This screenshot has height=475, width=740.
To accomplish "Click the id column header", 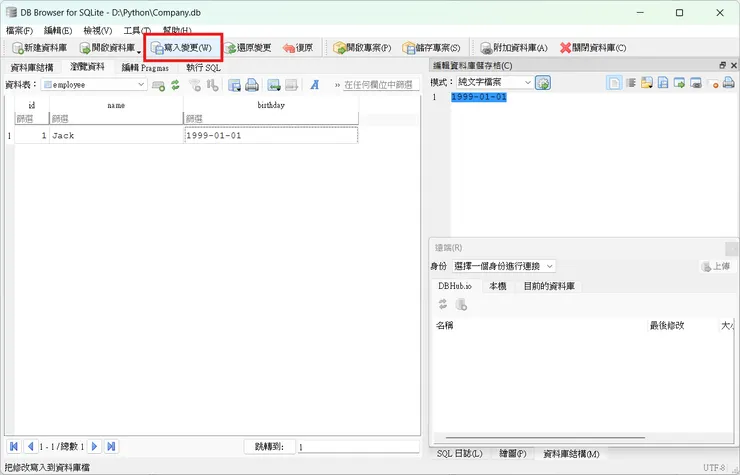I will coord(32,105).
